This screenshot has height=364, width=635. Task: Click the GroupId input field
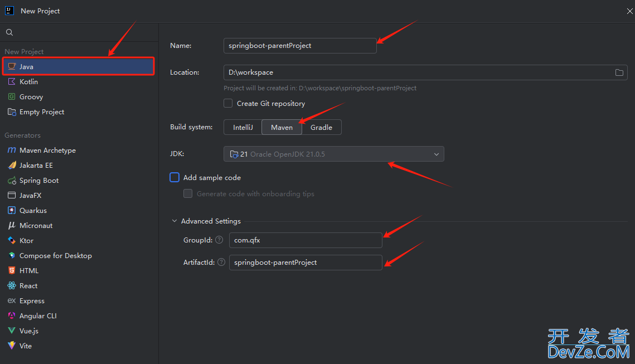coord(306,240)
